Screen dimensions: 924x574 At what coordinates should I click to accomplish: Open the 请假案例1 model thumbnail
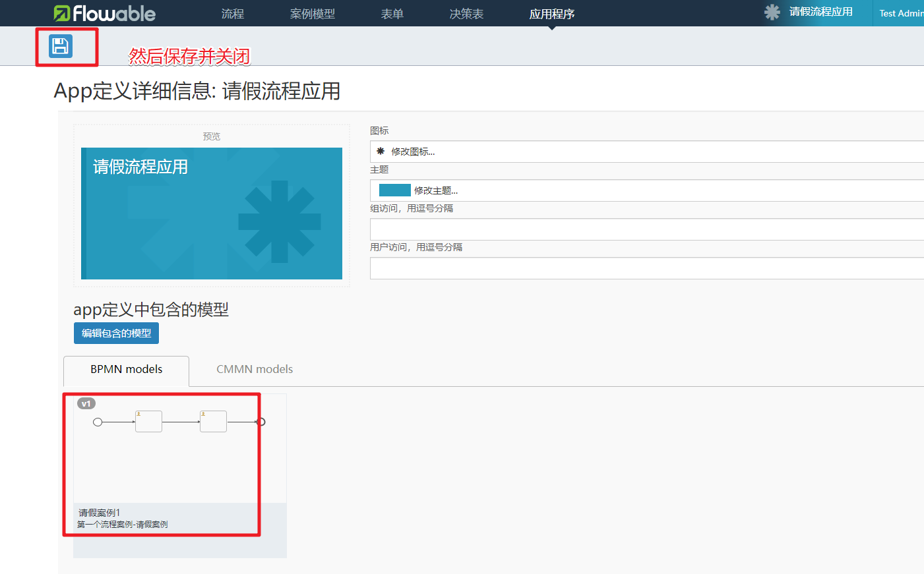[179, 455]
